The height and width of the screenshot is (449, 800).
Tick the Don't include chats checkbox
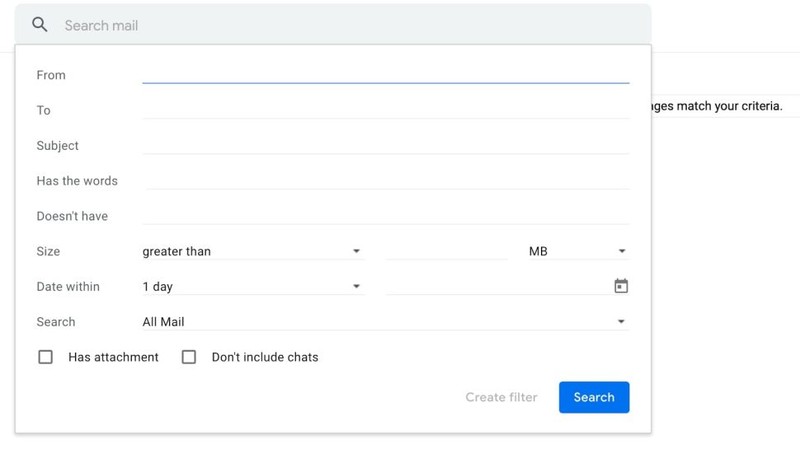[188, 357]
